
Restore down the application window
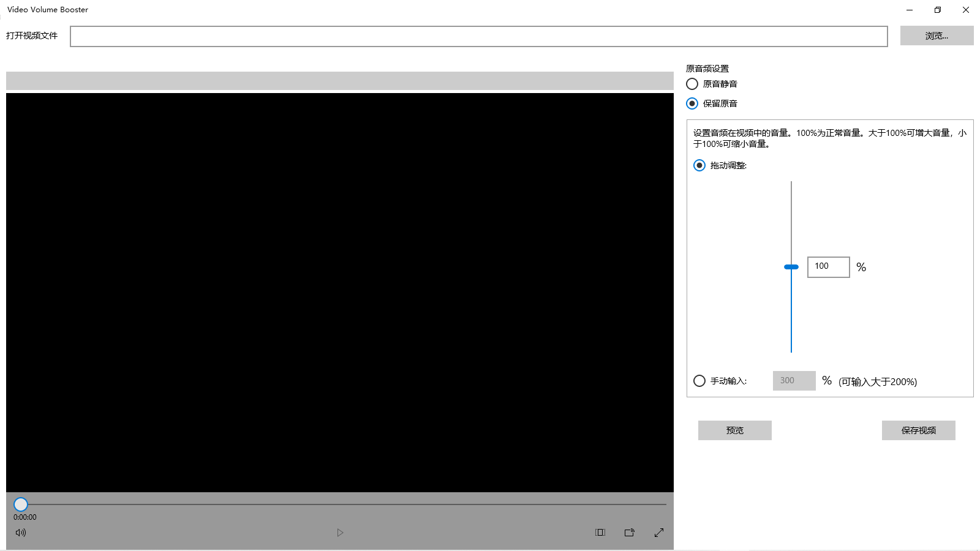938,10
